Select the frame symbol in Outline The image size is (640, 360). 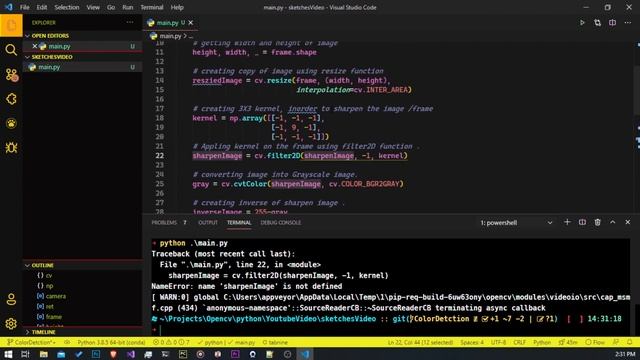53,316
